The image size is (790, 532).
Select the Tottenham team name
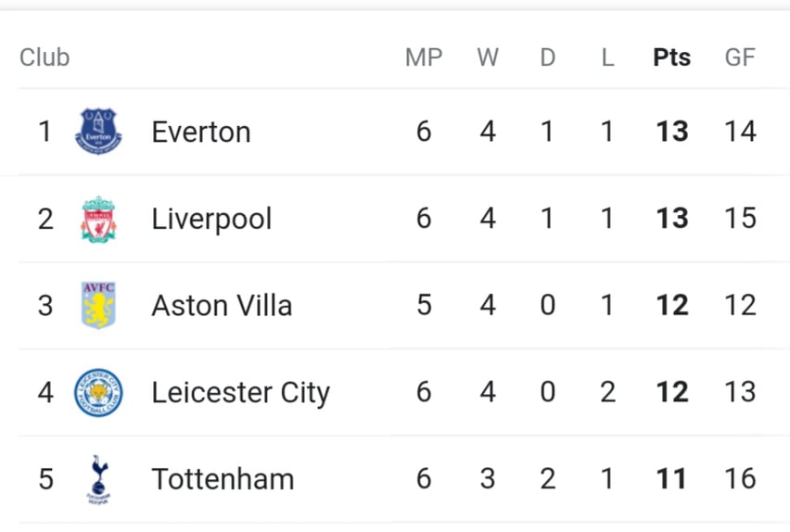pyautogui.click(x=223, y=479)
